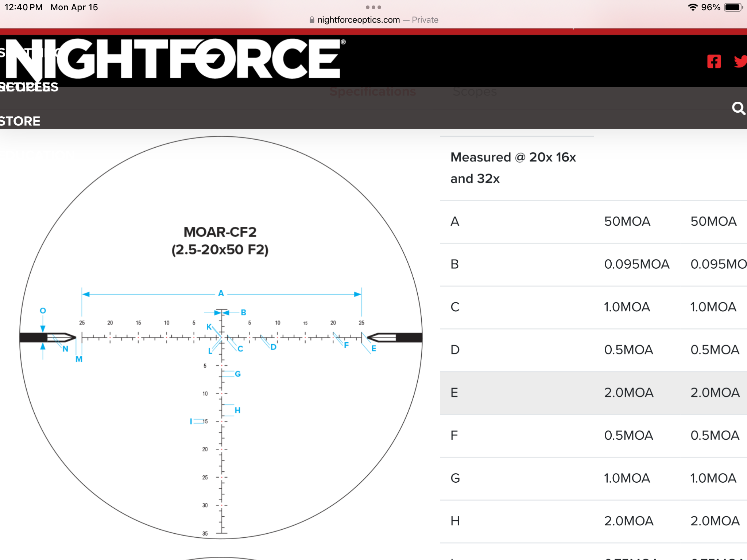
Task: Click first 50MOA value in row A
Action: pyautogui.click(x=627, y=221)
